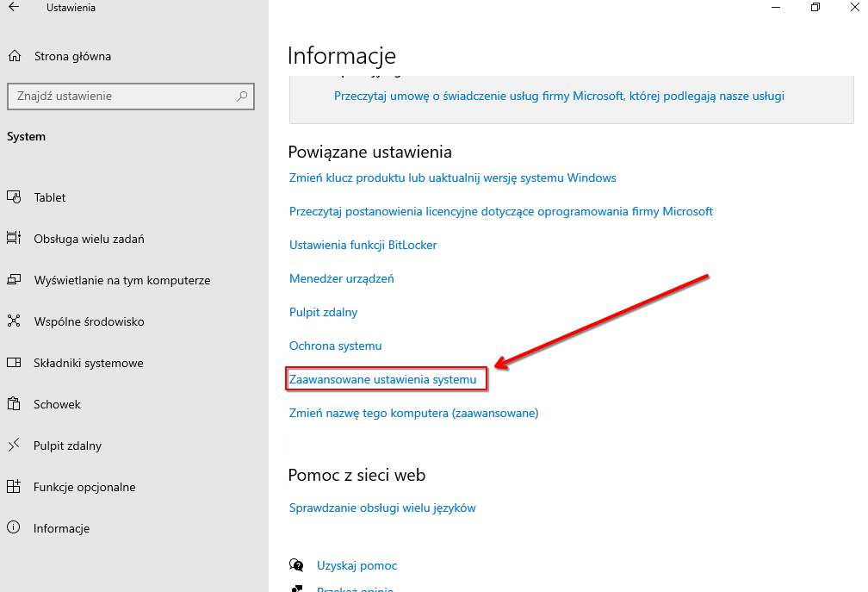
Task: Select Informacje in the sidebar
Action: pos(61,528)
